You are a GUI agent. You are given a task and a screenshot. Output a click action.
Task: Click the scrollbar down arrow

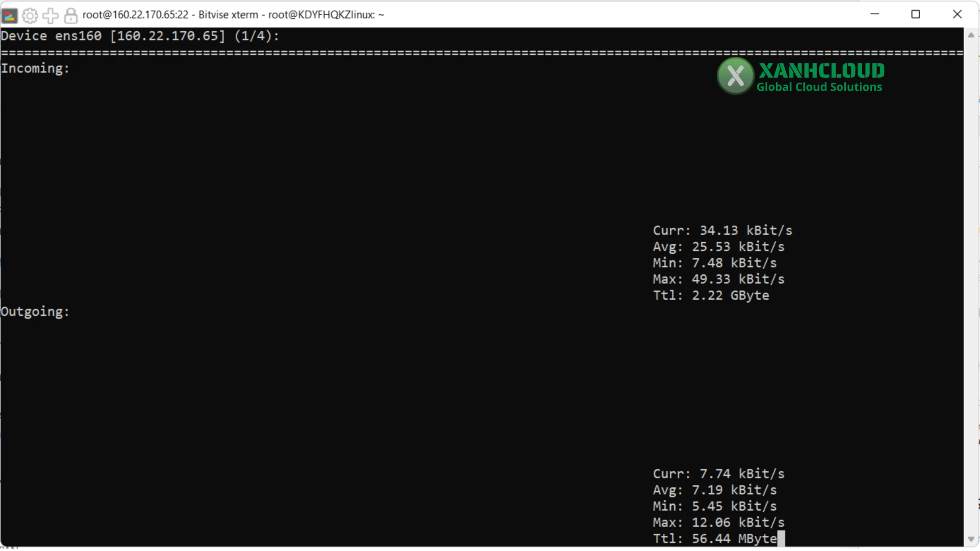(971, 539)
